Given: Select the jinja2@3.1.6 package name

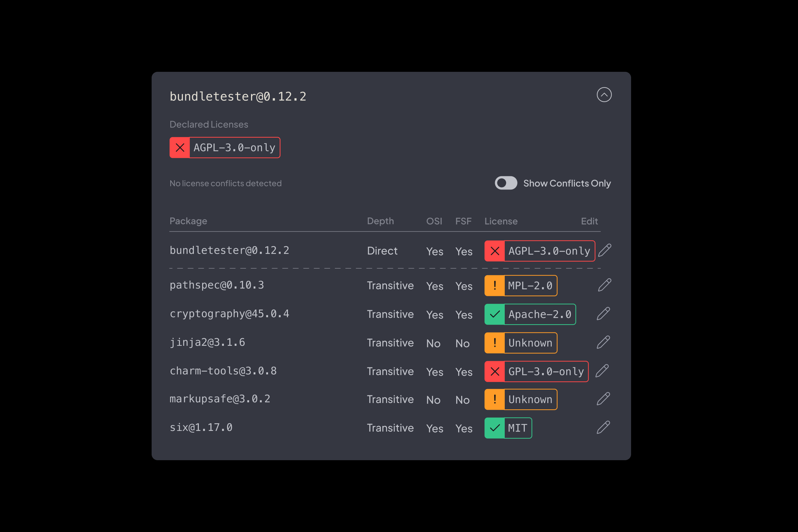Looking at the screenshot, I should [x=207, y=342].
